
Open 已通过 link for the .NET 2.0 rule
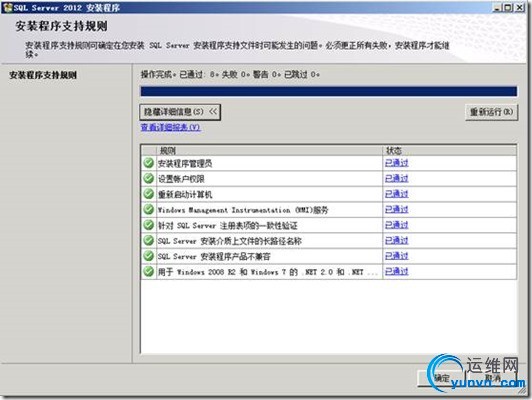click(397, 271)
